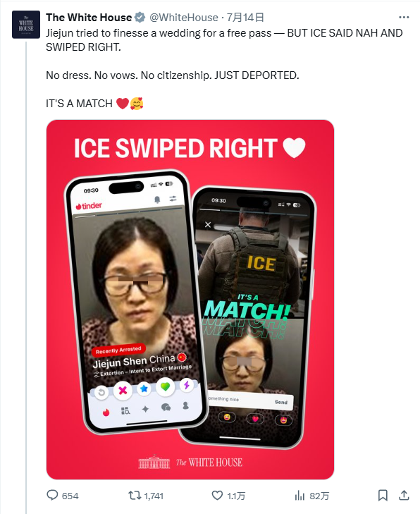Click the blue verified badge
420x514 pixels.
tap(140, 18)
